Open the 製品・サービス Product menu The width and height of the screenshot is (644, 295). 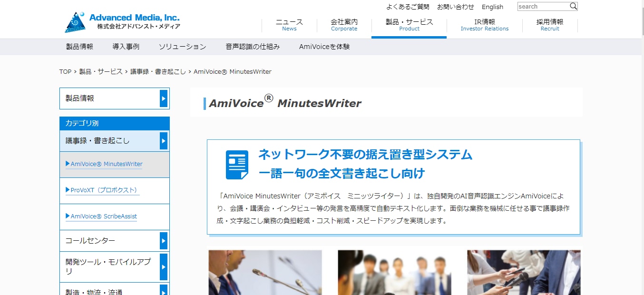[409, 25]
